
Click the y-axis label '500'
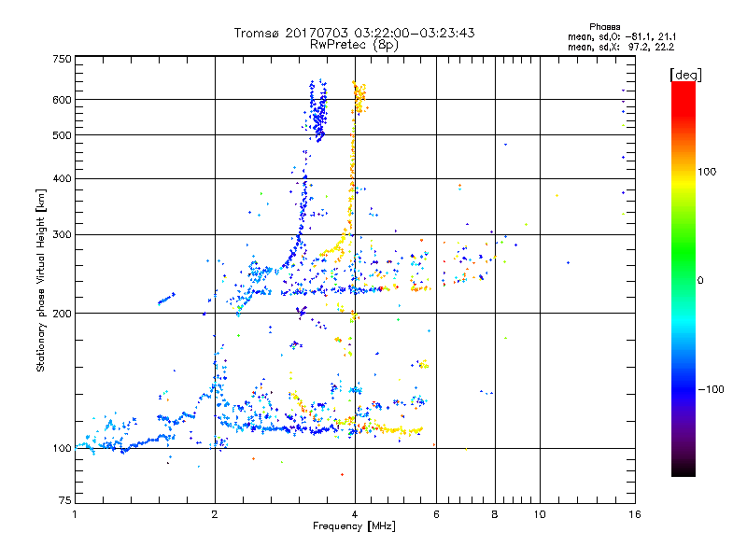(62, 135)
